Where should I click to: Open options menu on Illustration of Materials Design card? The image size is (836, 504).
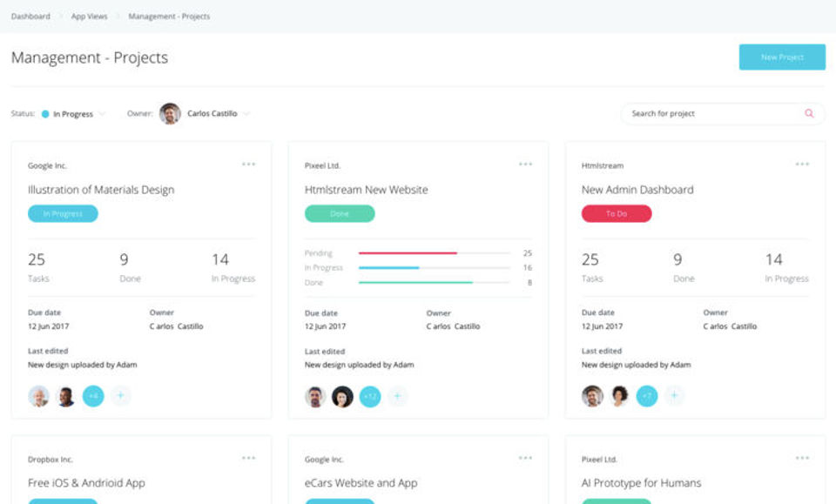(x=248, y=165)
